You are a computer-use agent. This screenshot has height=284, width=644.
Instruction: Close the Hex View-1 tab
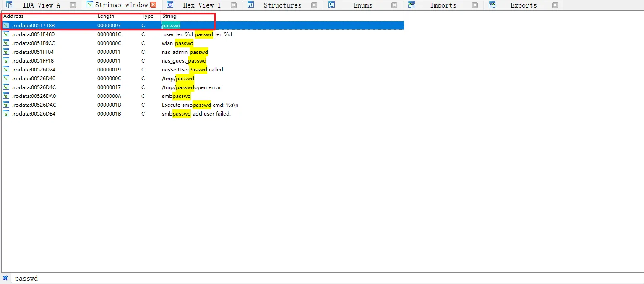pyautogui.click(x=234, y=5)
